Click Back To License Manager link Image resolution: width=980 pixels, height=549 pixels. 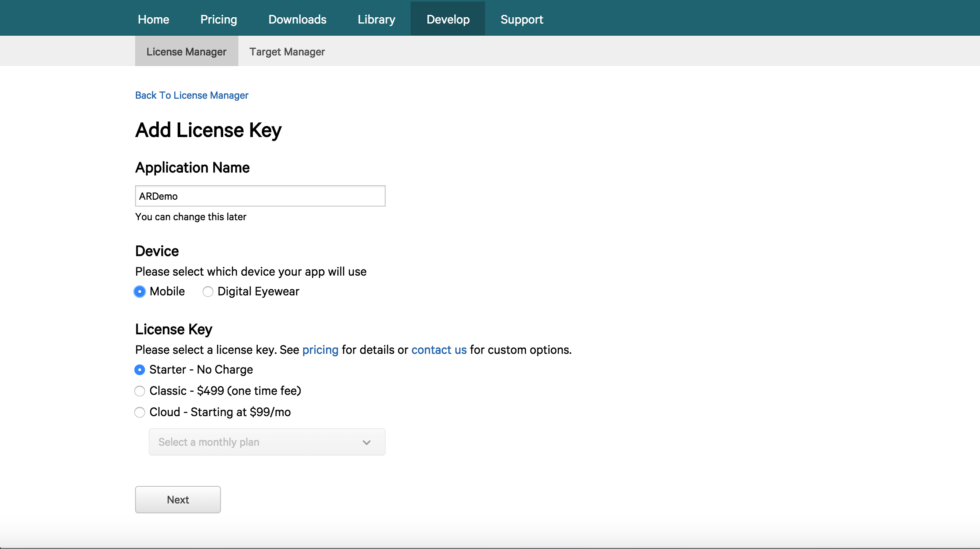coord(192,95)
